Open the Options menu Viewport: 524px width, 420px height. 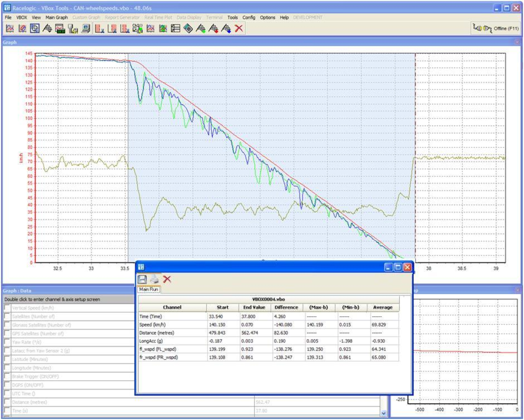coord(267,17)
